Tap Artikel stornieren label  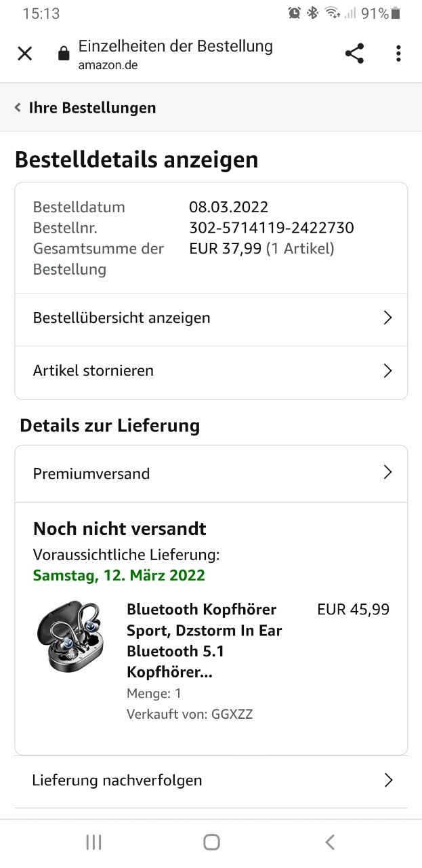pos(93,370)
